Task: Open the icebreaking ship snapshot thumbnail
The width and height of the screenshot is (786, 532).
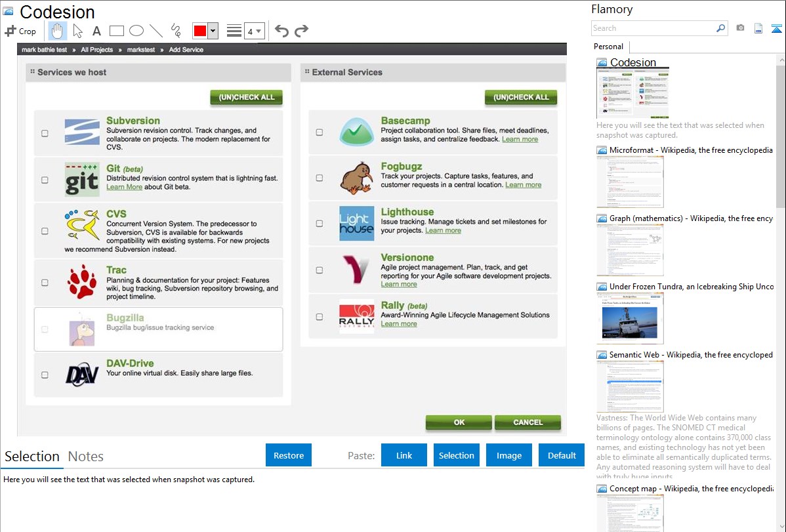Action: click(630, 318)
